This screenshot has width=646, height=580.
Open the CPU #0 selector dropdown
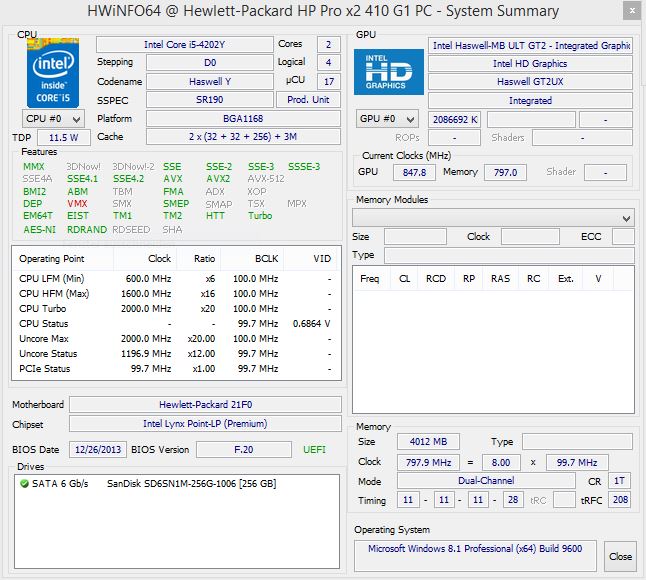coord(53,119)
